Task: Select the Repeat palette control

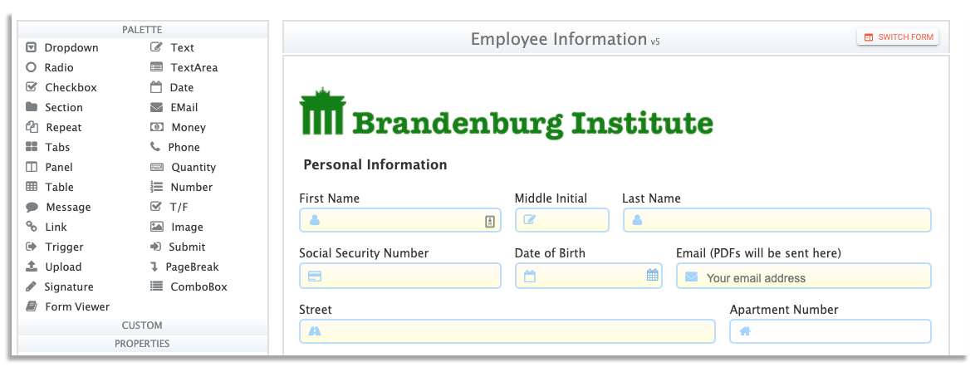Action: click(54, 128)
